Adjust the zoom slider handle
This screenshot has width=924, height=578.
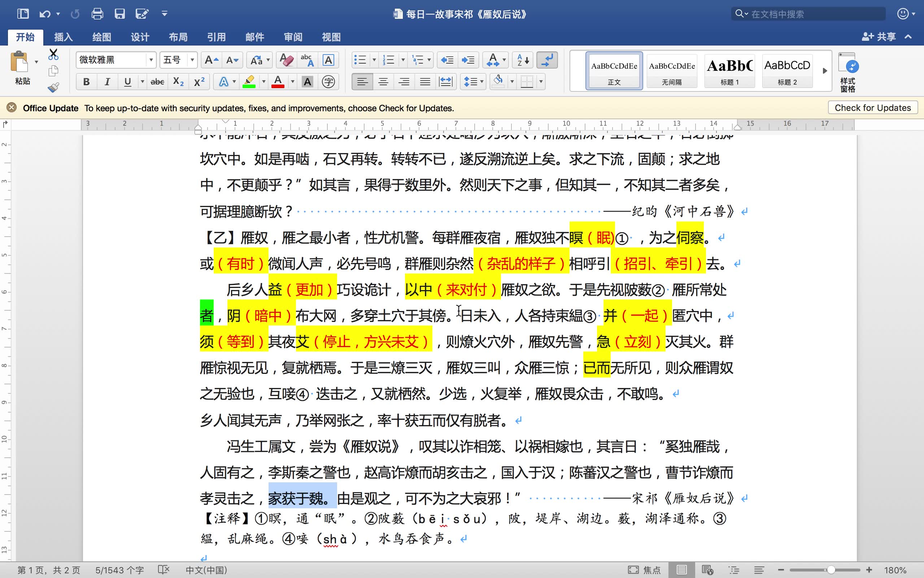click(831, 570)
